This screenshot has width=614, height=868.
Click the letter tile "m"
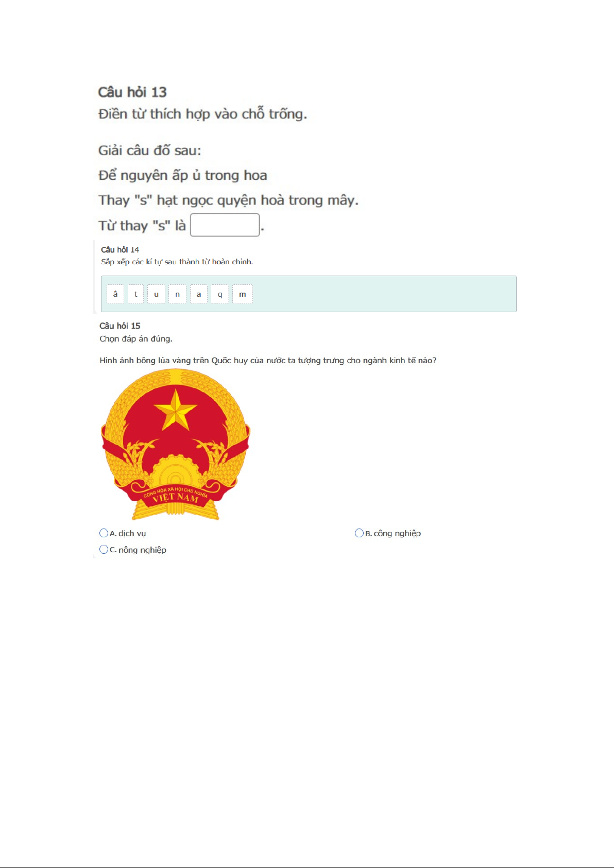243,294
